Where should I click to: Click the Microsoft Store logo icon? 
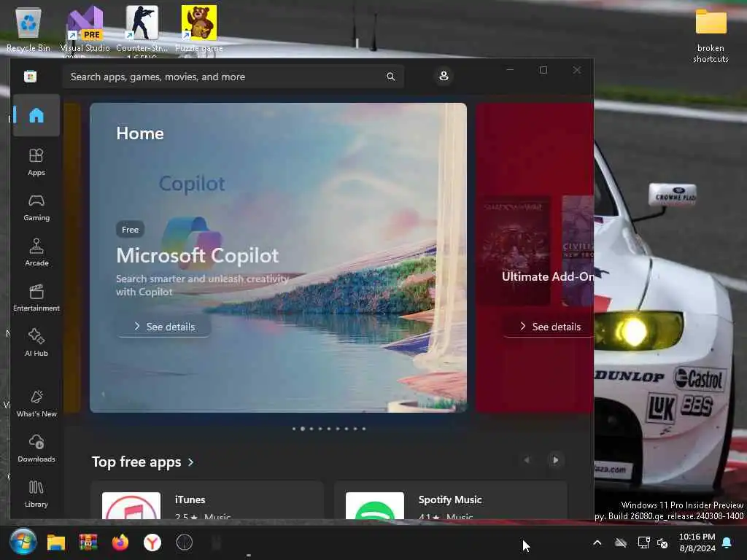click(30, 76)
